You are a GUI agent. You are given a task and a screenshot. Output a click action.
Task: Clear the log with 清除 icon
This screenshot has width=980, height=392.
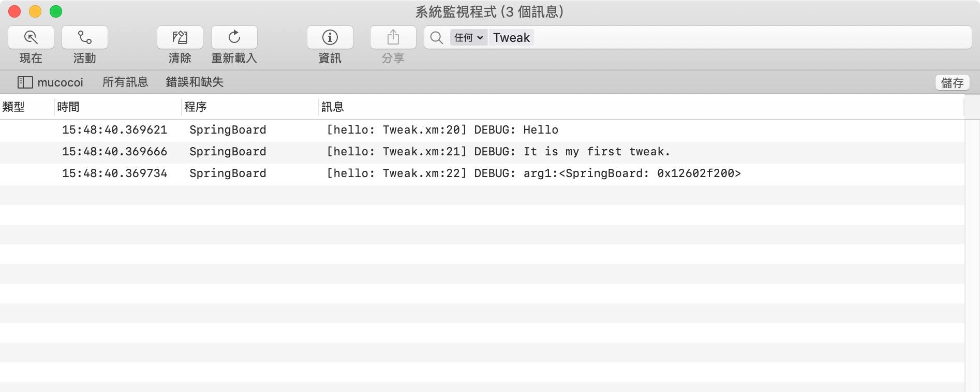click(180, 37)
